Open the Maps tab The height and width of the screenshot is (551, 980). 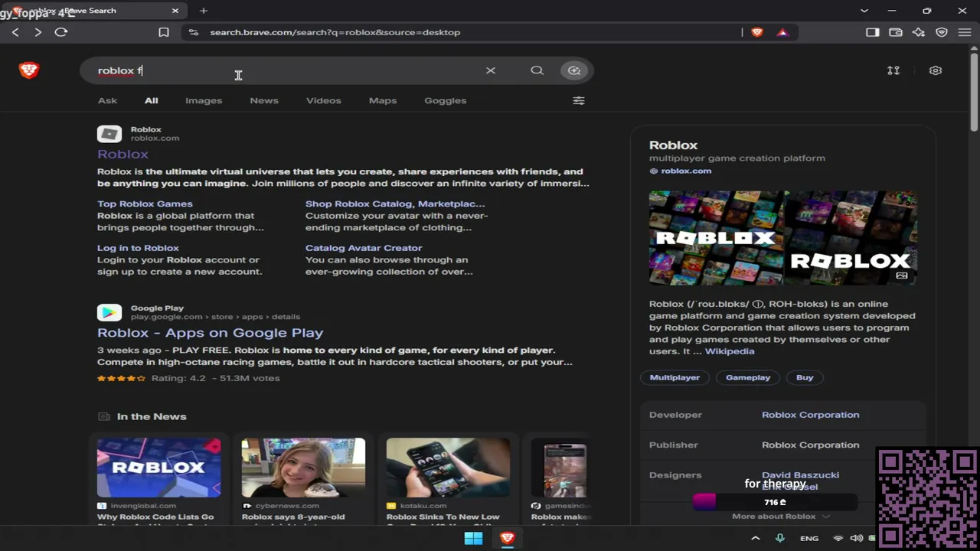[x=383, y=100]
